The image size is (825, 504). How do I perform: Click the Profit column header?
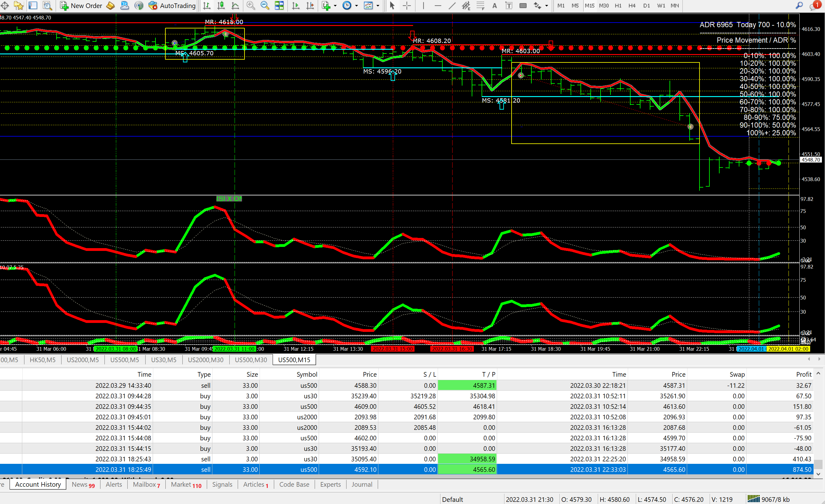[804, 374]
